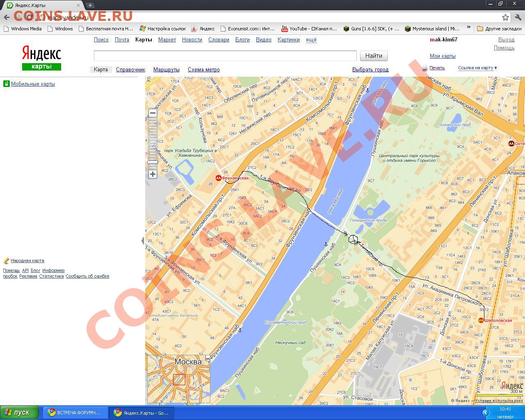This screenshot has height=420, width=525.
Task: Click inside the Yandex Maps search field
Action: (225, 56)
